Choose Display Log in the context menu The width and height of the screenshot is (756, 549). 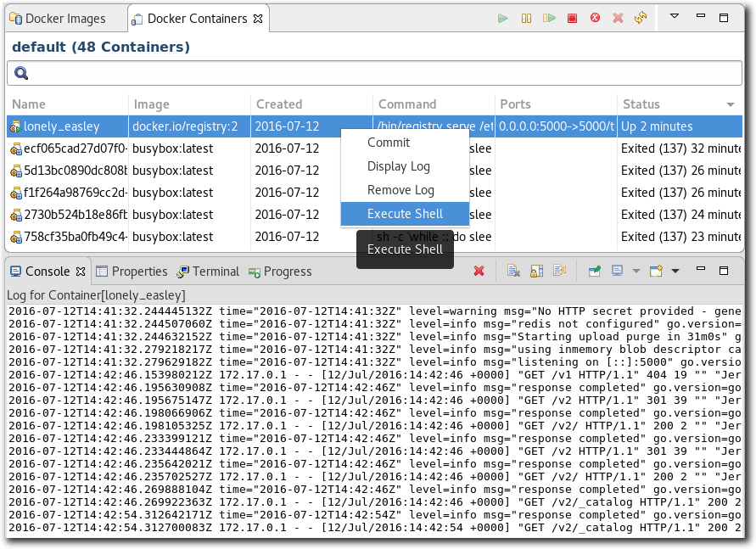tap(398, 166)
